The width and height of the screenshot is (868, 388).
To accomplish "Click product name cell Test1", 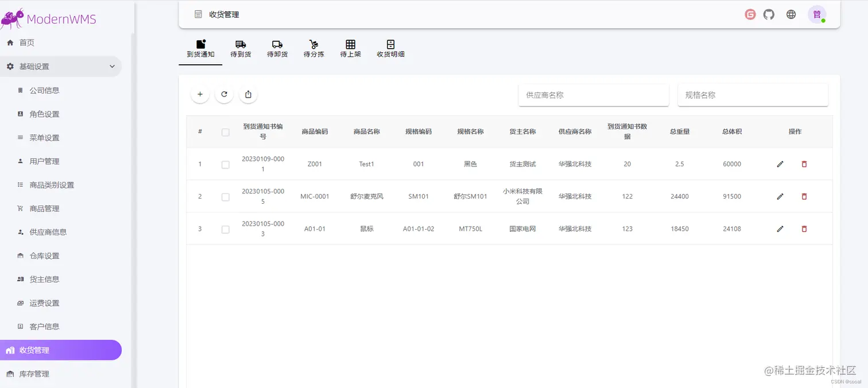I will [367, 164].
